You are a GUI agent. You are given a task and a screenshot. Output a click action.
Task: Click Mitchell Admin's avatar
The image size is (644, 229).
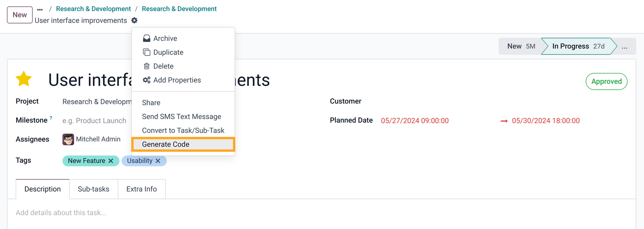[x=68, y=139]
